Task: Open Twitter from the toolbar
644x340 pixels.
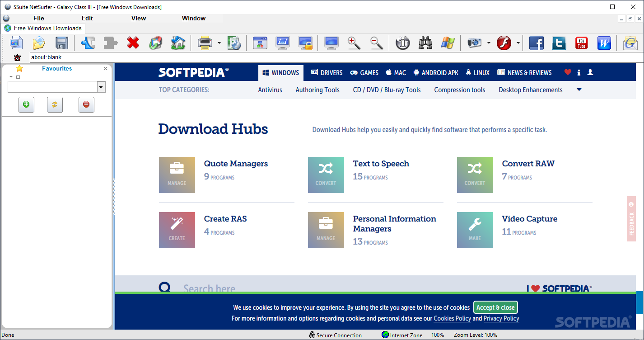Action: pyautogui.click(x=559, y=43)
